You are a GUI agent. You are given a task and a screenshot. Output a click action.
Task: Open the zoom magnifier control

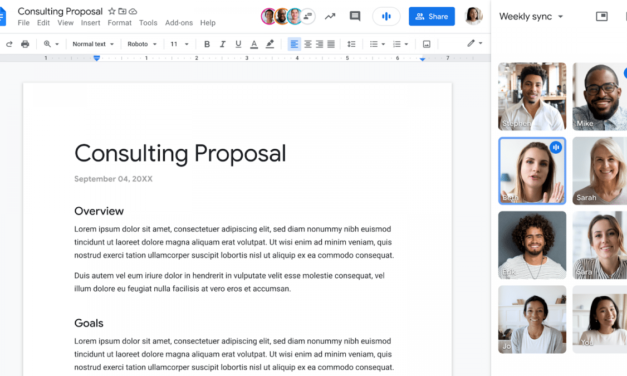(x=51, y=44)
